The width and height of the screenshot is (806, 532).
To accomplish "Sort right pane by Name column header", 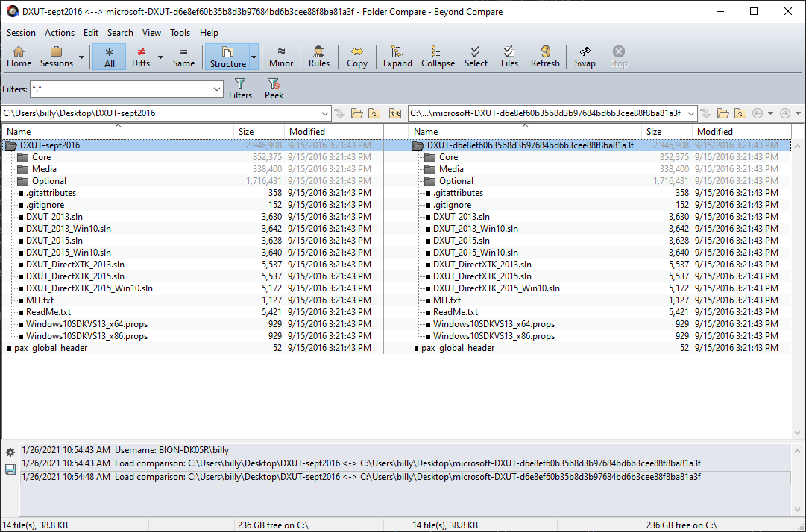I will (526, 131).
